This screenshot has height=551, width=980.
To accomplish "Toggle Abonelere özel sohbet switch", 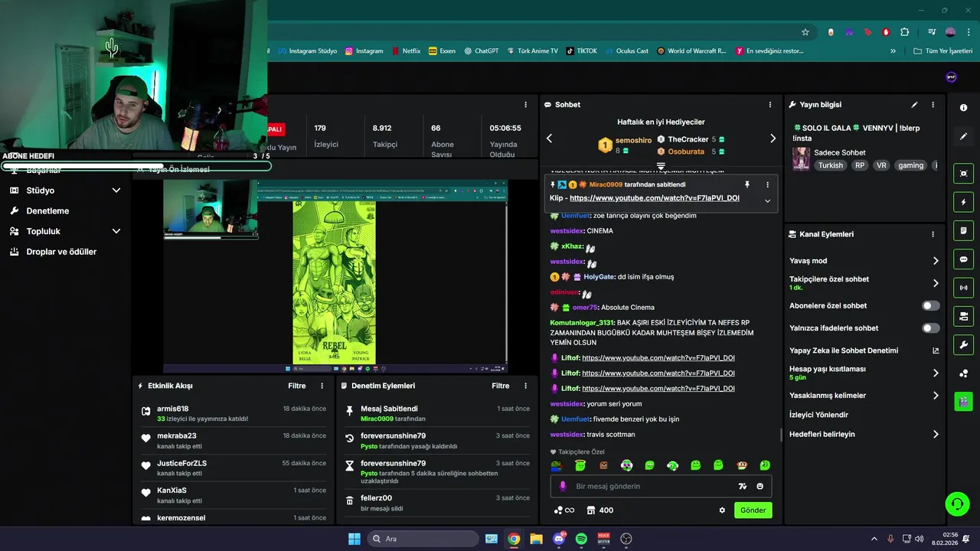I will pyautogui.click(x=930, y=305).
